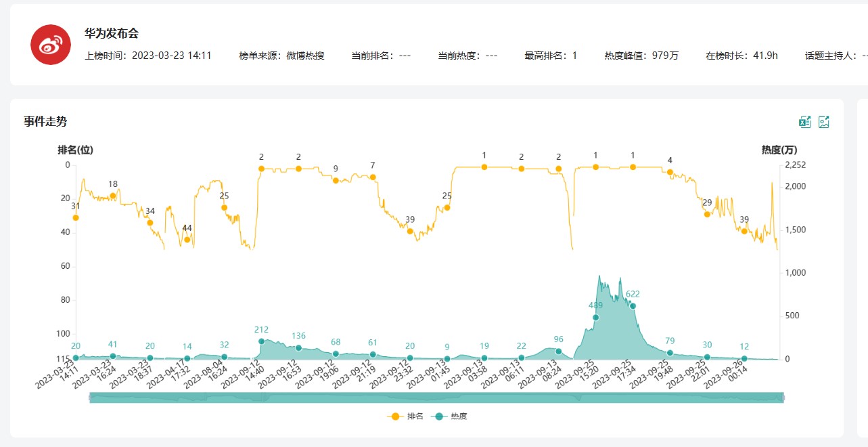This screenshot has width=868, height=447.
Task: Click the 622 heat data point
Action: coord(633,306)
